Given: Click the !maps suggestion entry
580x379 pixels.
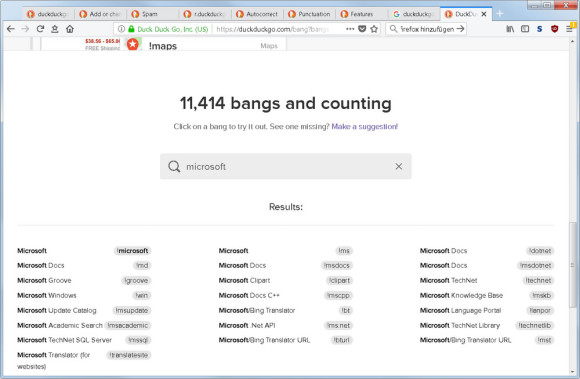Looking at the screenshot, I should [x=205, y=45].
